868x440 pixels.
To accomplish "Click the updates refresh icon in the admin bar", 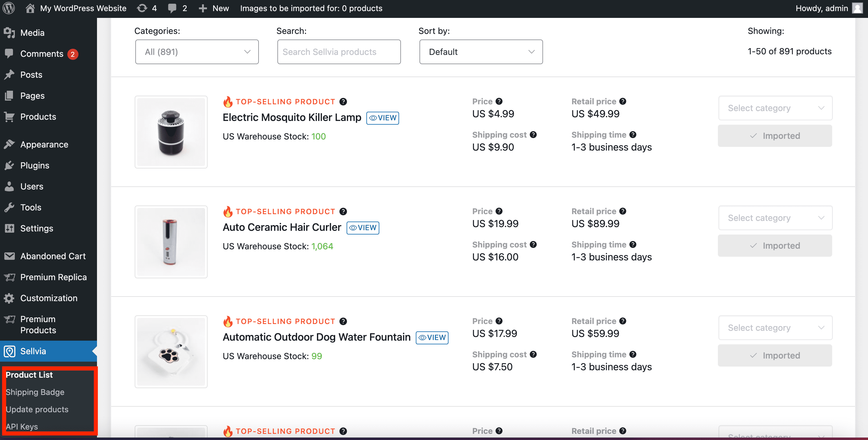I will (142, 8).
